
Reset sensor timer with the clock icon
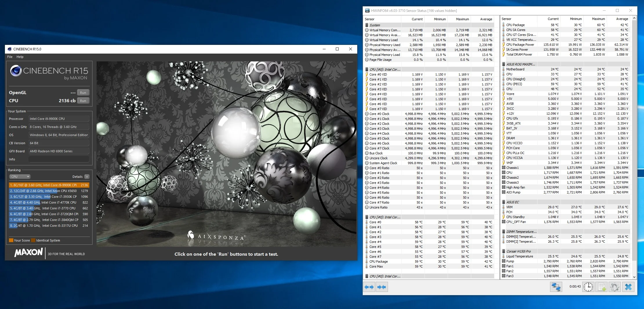588,287
